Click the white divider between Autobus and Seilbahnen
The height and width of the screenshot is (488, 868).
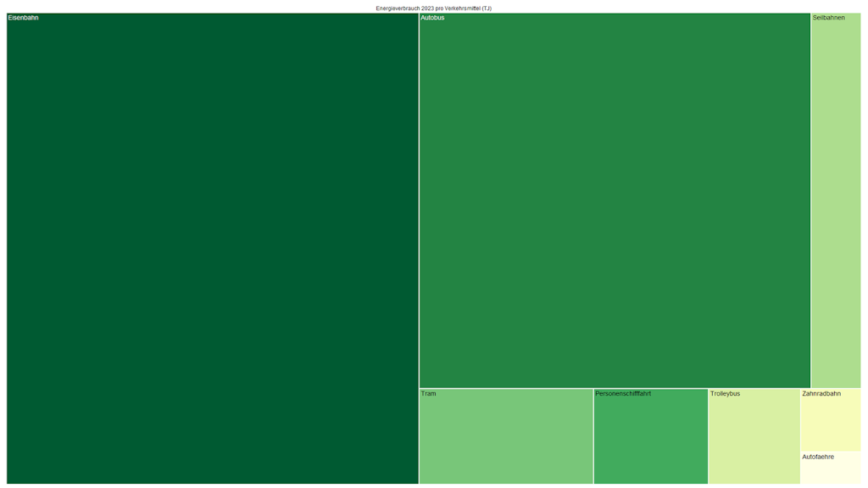[x=811, y=201]
